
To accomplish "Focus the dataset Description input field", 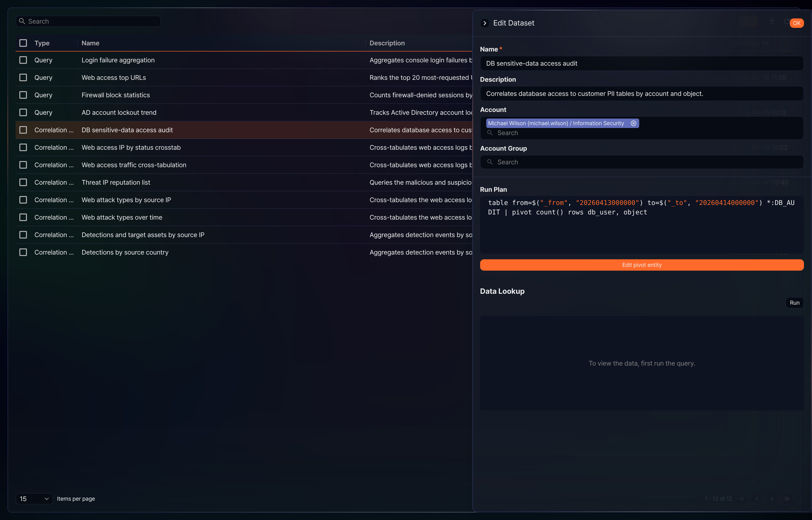I will [x=642, y=94].
